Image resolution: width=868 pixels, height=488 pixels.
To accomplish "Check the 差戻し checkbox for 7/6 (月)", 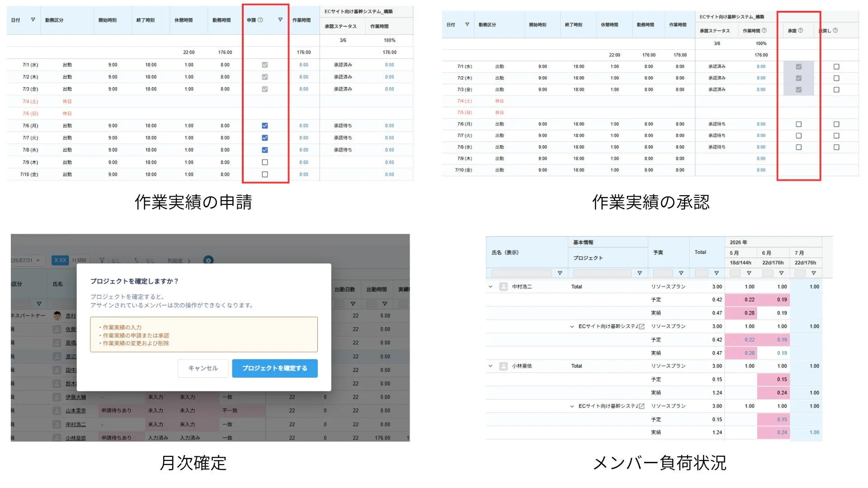I will pos(836,124).
